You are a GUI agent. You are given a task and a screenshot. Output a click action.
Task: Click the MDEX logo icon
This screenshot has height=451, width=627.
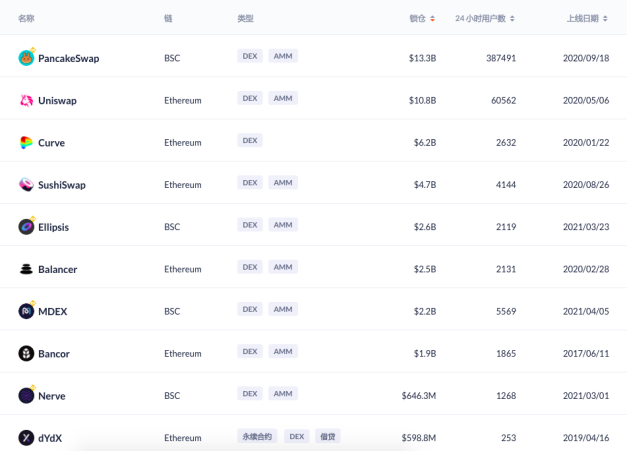tap(26, 311)
